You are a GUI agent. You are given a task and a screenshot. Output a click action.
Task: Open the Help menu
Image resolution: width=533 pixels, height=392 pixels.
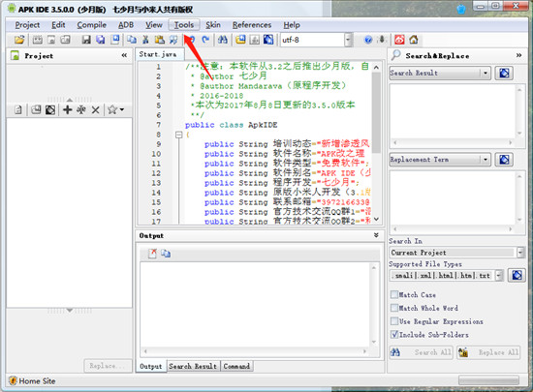pos(292,25)
